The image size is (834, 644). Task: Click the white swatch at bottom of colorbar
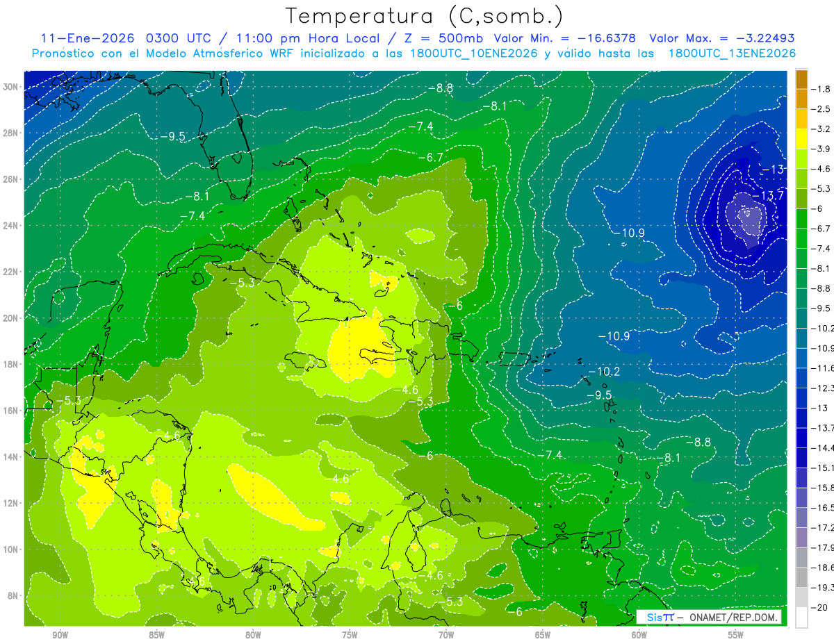tap(801, 617)
